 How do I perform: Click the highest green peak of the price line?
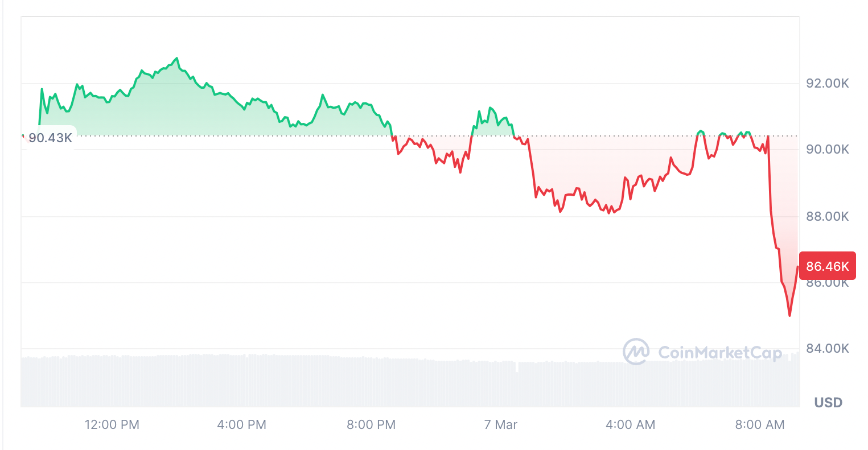[177, 58]
